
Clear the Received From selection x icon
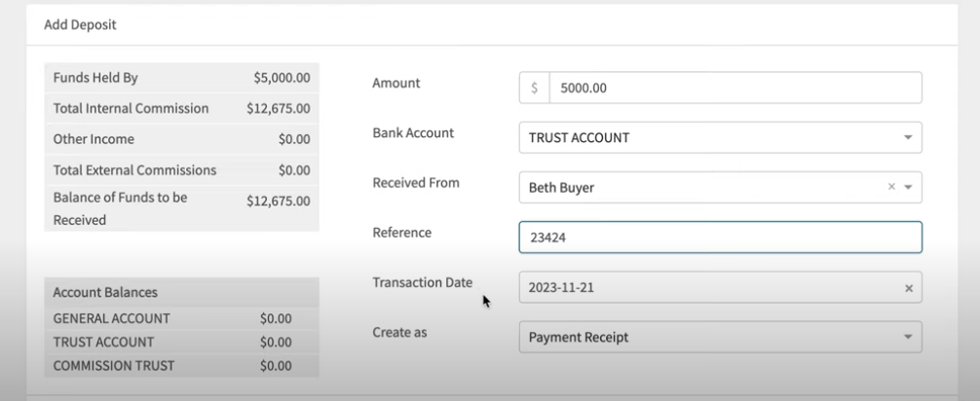[892, 187]
